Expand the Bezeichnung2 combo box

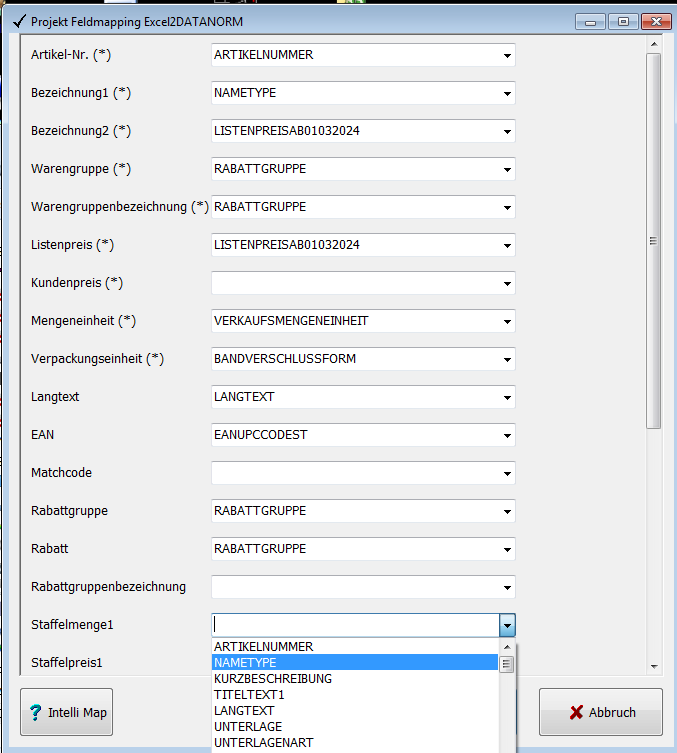507,131
